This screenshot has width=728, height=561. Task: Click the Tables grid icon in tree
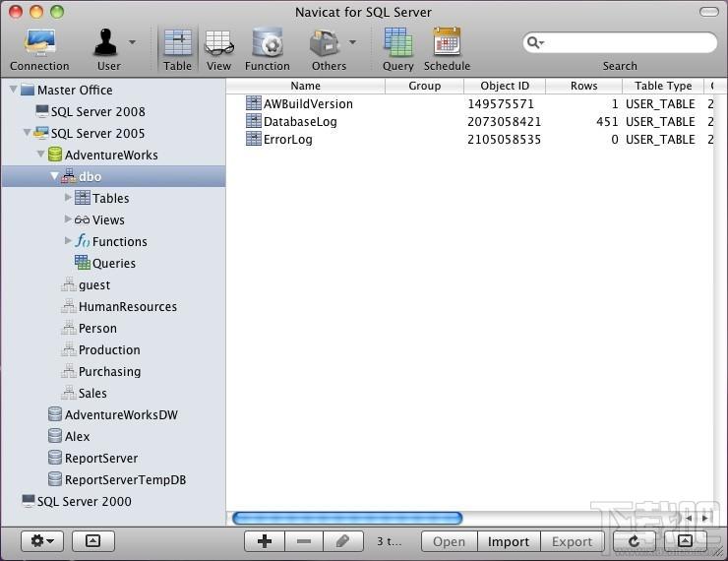coord(83,198)
